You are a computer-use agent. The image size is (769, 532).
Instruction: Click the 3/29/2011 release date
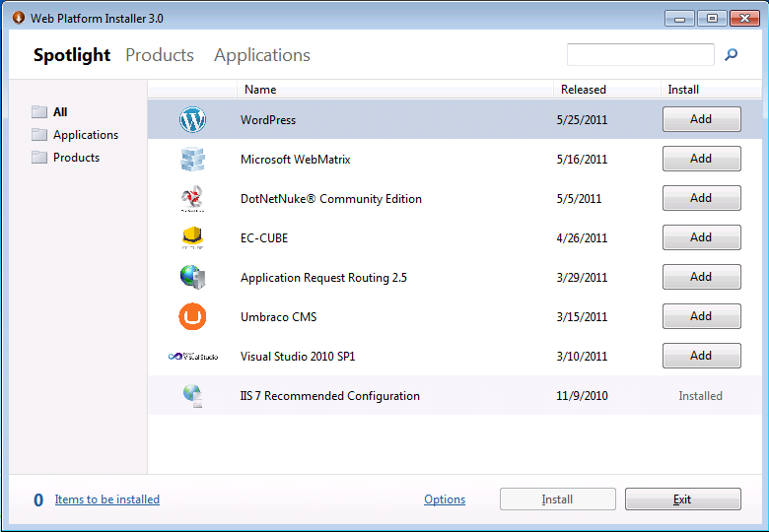(x=582, y=278)
